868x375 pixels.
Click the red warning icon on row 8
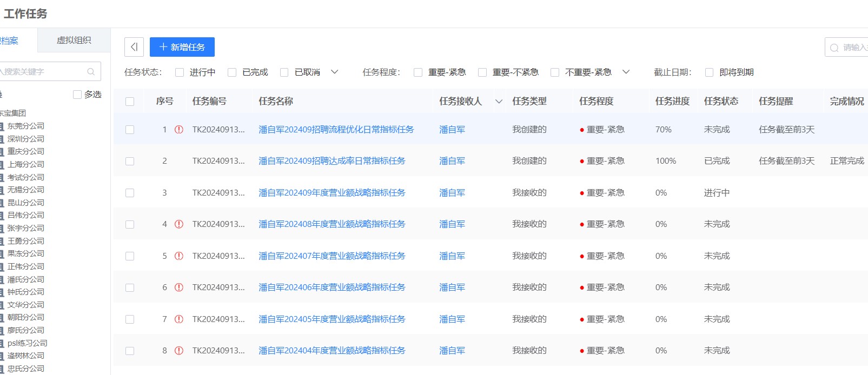click(x=179, y=351)
